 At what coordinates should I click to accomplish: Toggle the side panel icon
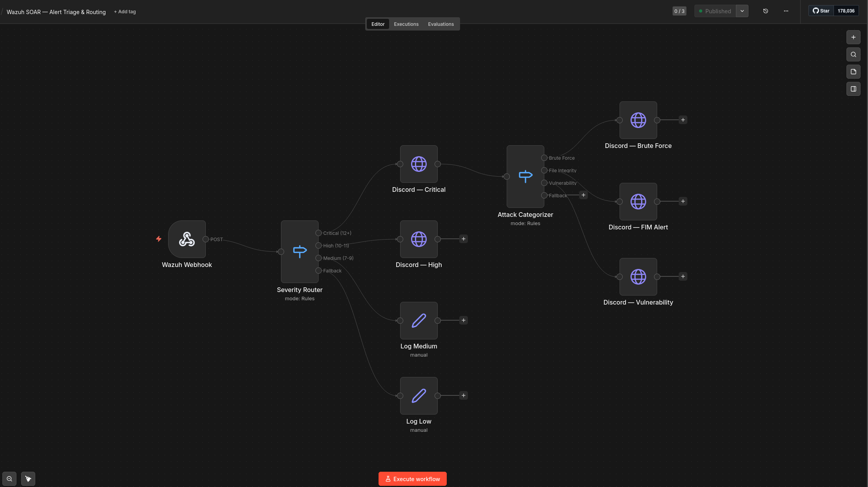coord(853,89)
